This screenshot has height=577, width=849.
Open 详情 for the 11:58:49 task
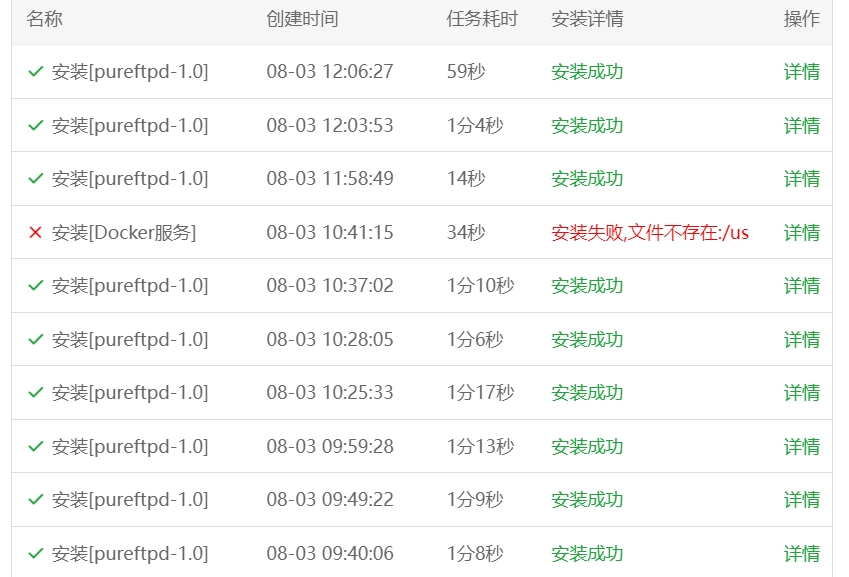tap(802, 179)
